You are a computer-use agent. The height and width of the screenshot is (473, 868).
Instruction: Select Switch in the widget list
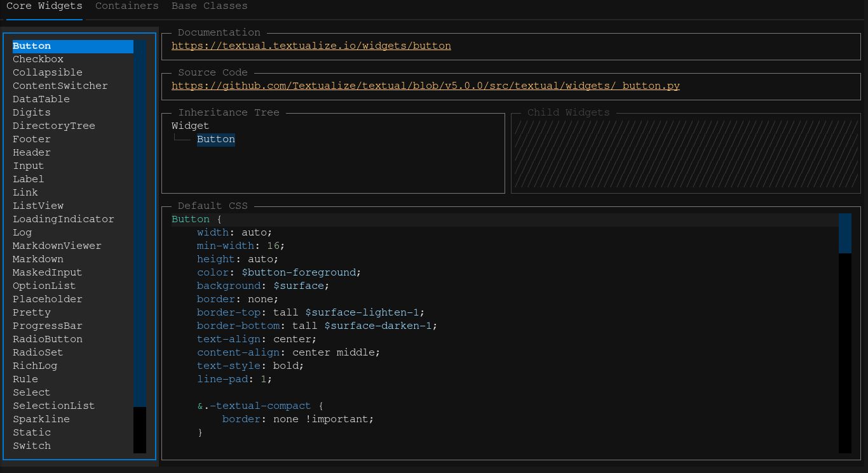tap(32, 445)
